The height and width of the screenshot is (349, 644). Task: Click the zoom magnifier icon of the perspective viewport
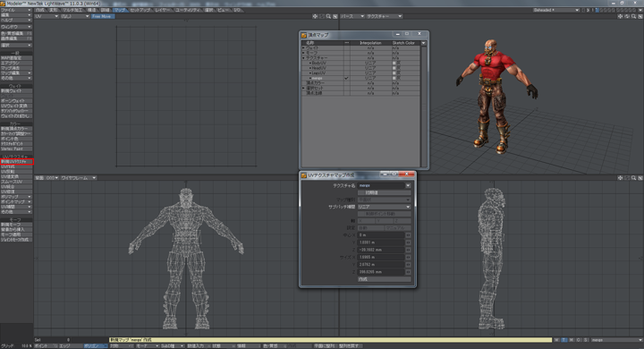tap(634, 16)
